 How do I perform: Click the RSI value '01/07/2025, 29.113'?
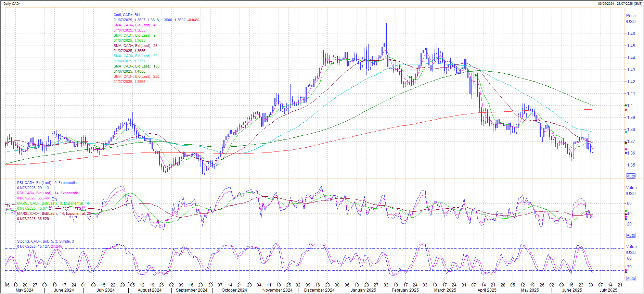[x=33, y=188]
